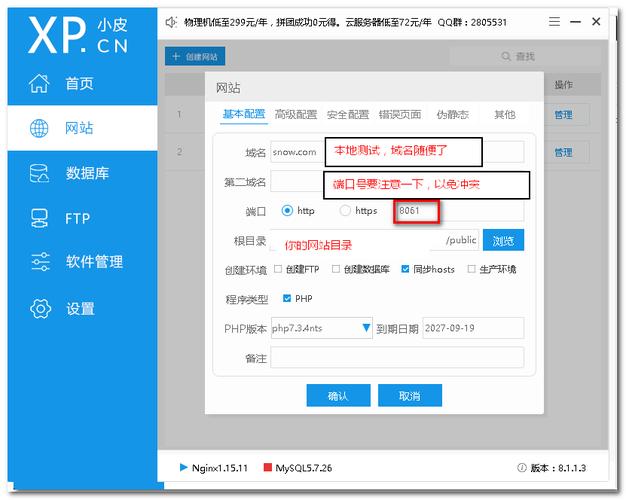The image size is (626, 500).
Task: Switch to 伪静态 tab
Action: 452,115
